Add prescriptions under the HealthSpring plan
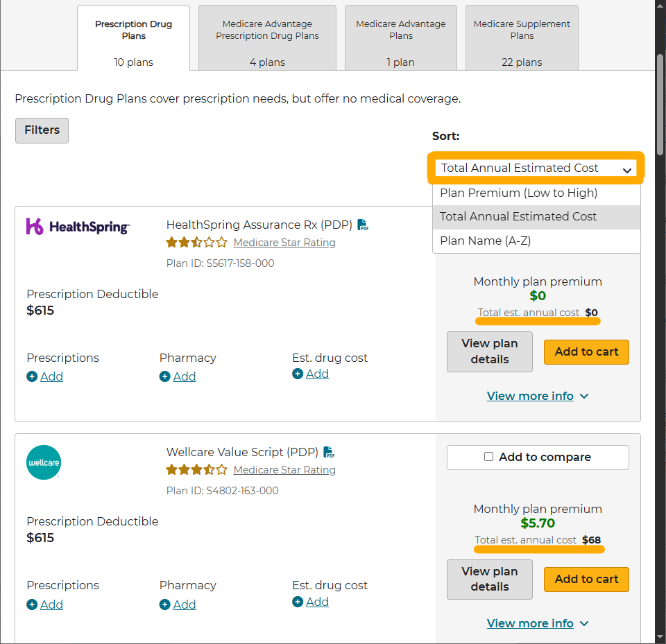Image resolution: width=666 pixels, height=644 pixels. [x=45, y=376]
